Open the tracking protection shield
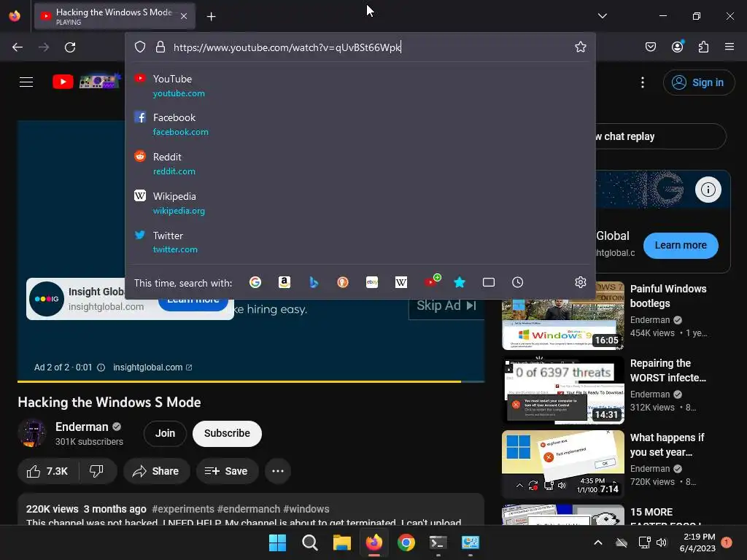The width and height of the screenshot is (747, 560). pyautogui.click(x=139, y=47)
